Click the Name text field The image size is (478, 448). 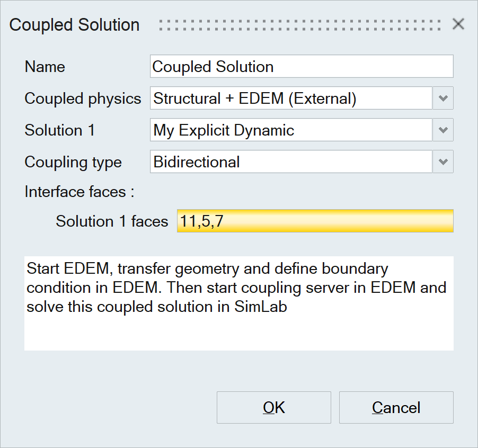coord(301,67)
